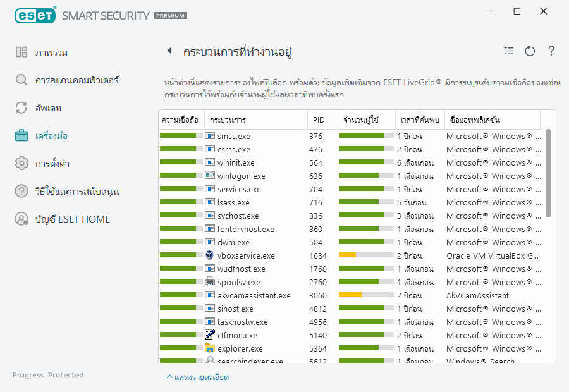Open the list view options icon
The width and height of the screenshot is (569, 392).
click(x=509, y=51)
